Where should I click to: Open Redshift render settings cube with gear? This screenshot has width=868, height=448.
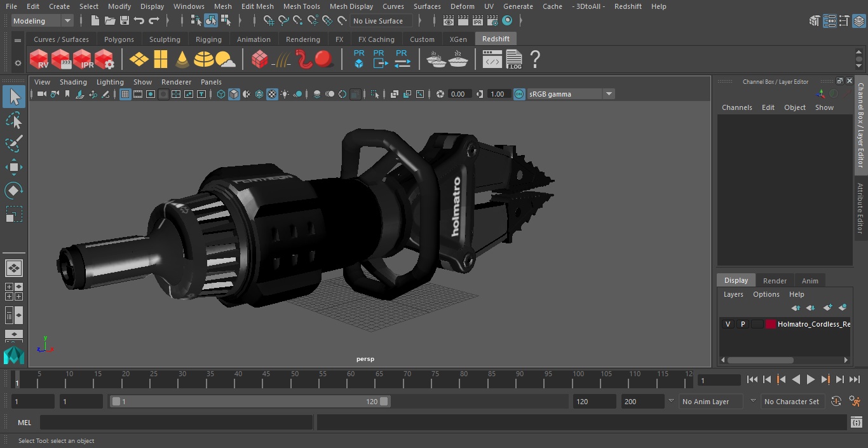(x=104, y=60)
